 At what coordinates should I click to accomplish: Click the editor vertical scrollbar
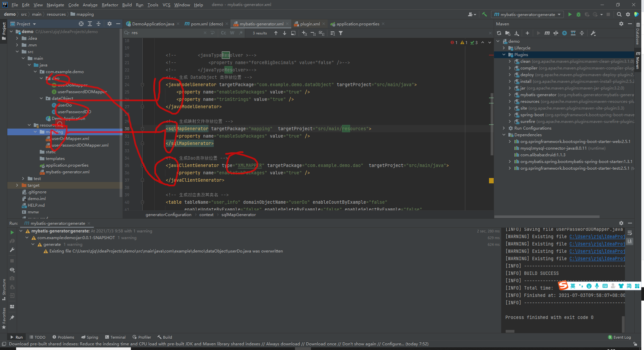pyautogui.click(x=491, y=124)
